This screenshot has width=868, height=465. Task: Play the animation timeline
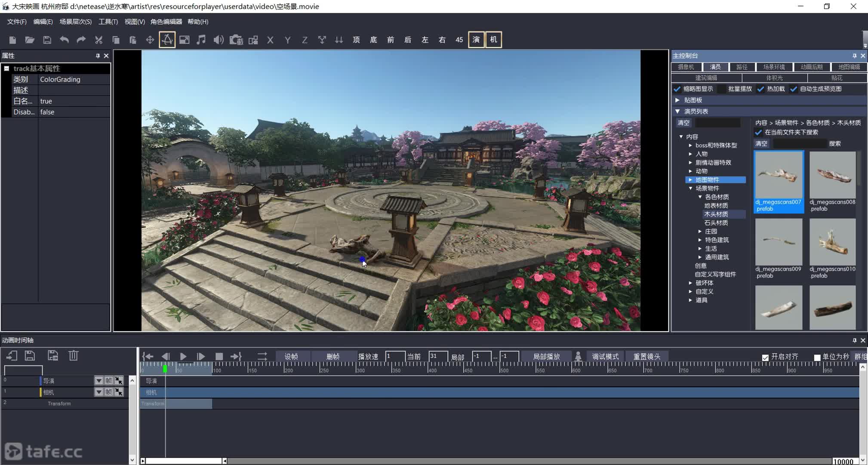click(183, 356)
